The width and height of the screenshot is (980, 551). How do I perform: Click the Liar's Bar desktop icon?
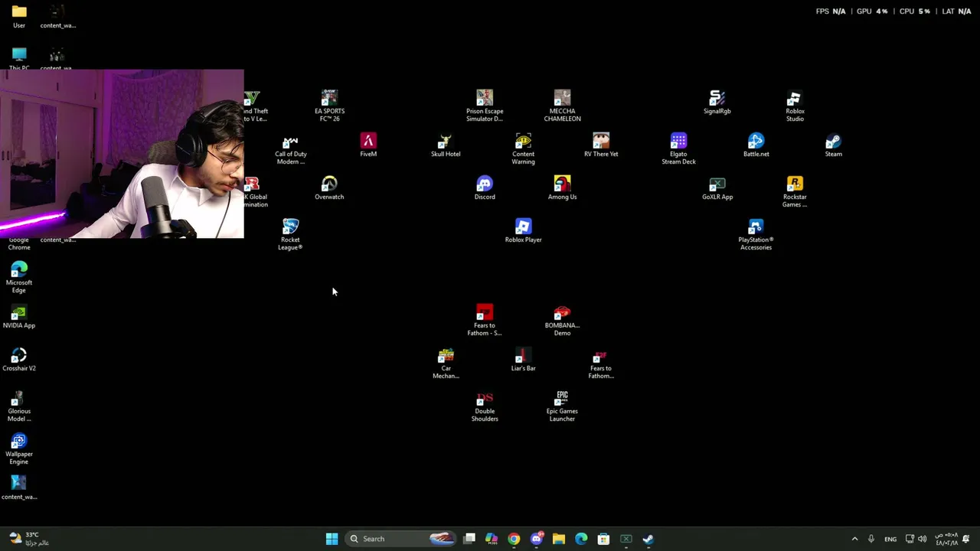click(524, 359)
